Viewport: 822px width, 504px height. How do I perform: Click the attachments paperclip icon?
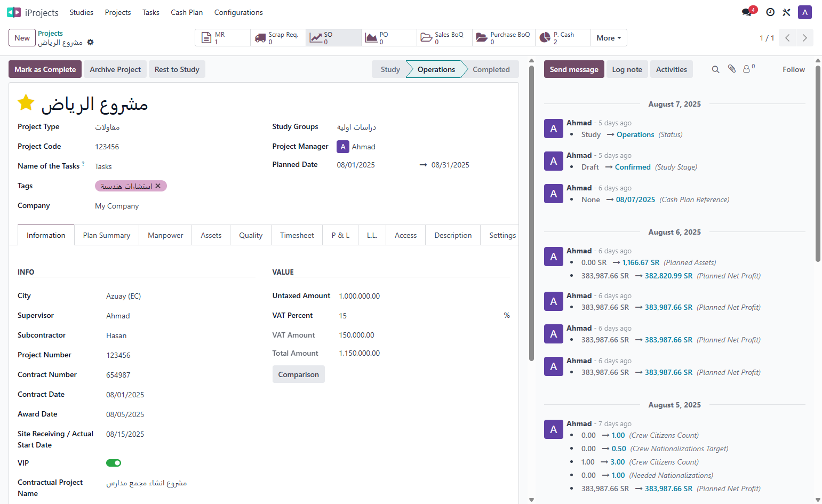732,69
